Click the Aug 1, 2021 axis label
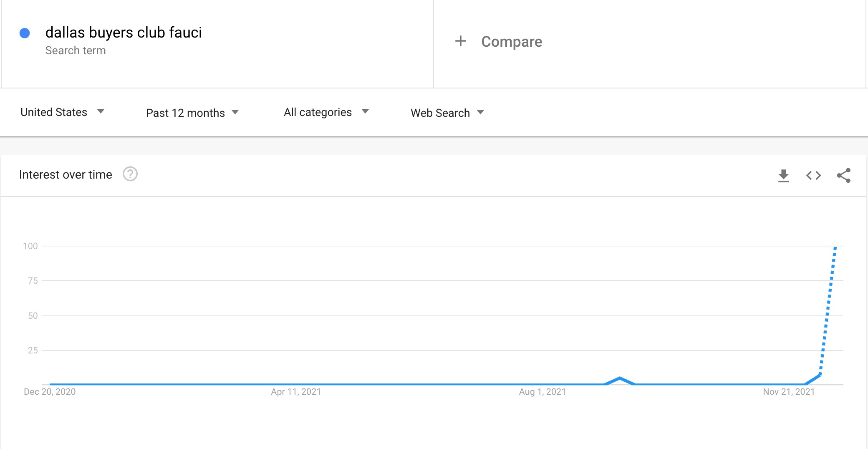Screen dimensions: 868x449 point(542,392)
